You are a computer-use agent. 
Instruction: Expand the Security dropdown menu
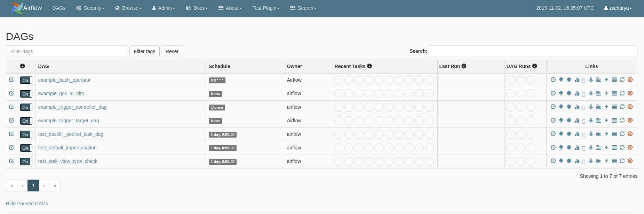(90, 8)
